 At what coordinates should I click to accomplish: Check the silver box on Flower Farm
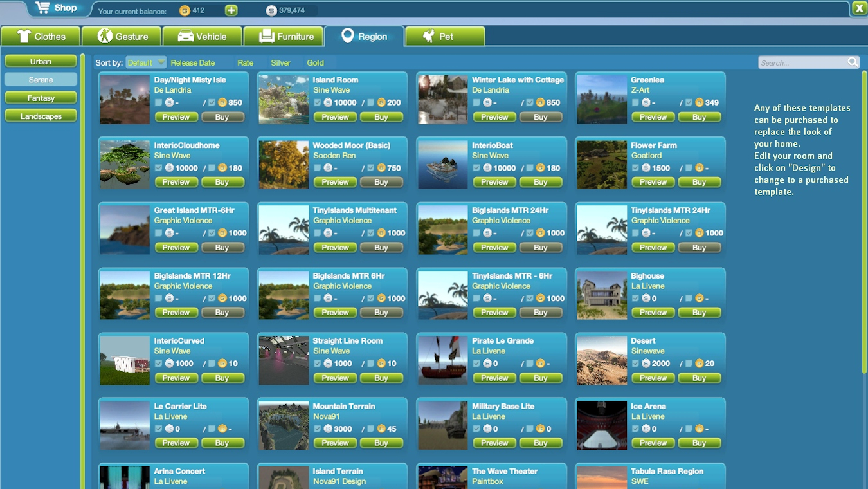635,168
